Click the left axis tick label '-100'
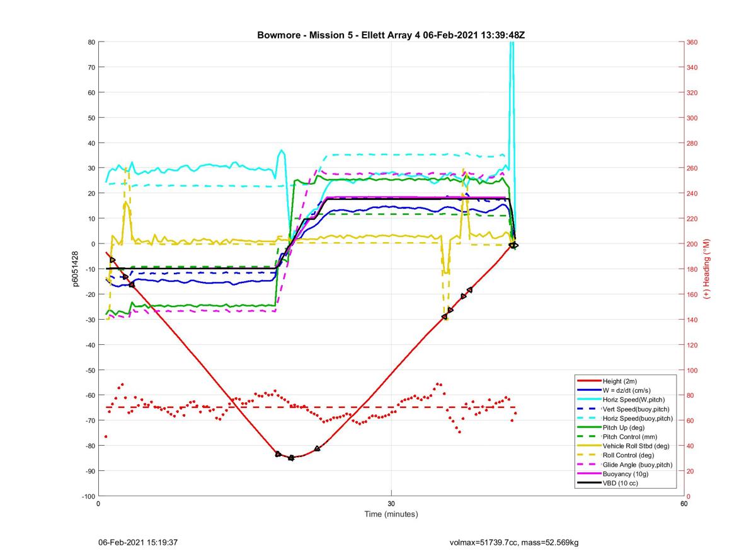 click(x=88, y=496)
